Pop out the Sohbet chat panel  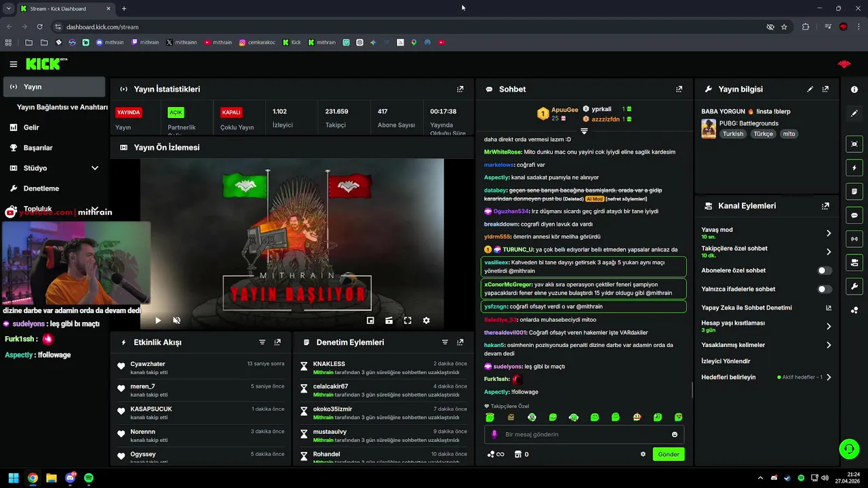[679, 89]
